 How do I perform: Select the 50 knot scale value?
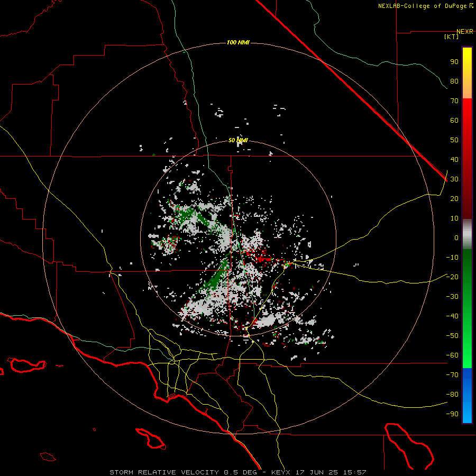click(x=454, y=140)
